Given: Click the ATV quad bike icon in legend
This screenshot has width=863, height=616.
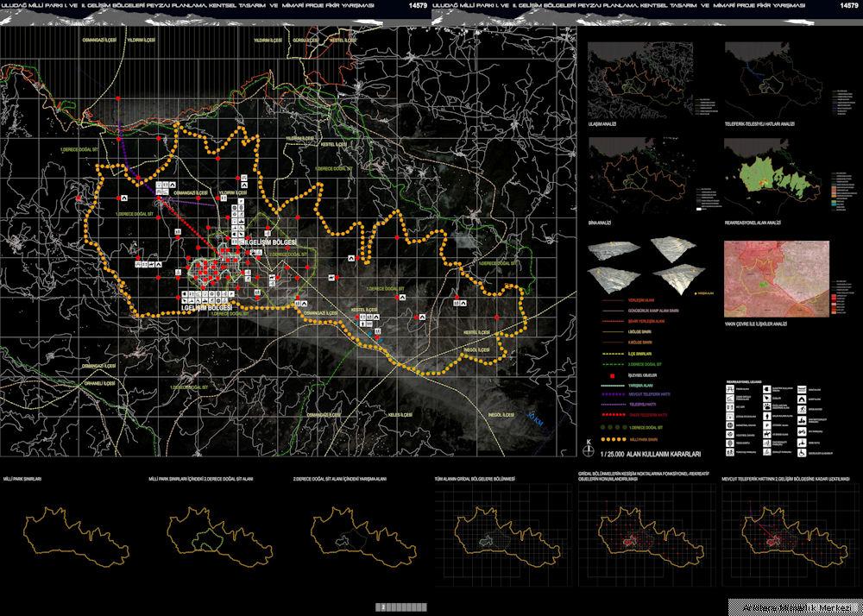Looking at the screenshot, I should point(802,431).
